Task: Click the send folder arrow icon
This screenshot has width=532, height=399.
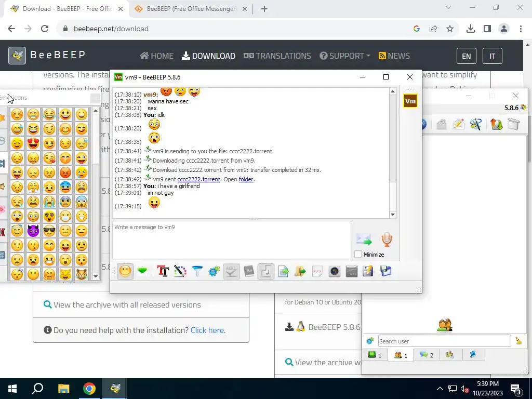Action: [300, 271]
